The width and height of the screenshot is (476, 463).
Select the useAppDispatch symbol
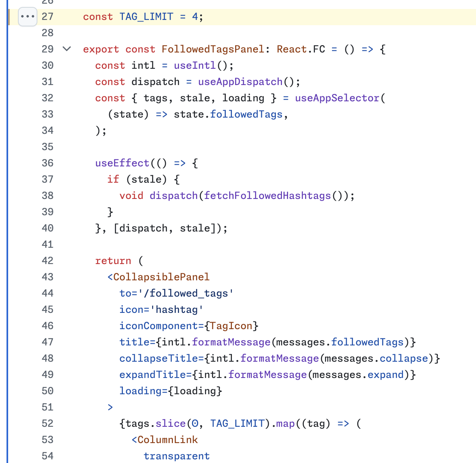tap(240, 82)
